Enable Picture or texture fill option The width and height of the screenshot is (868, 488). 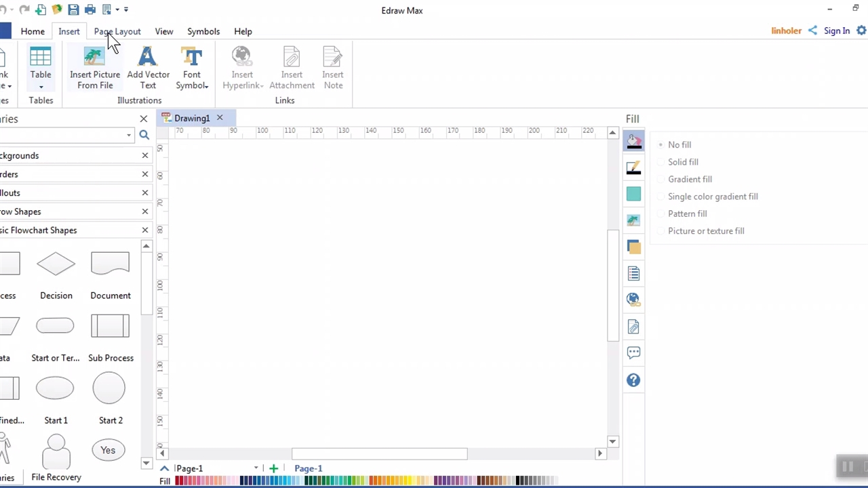point(660,231)
